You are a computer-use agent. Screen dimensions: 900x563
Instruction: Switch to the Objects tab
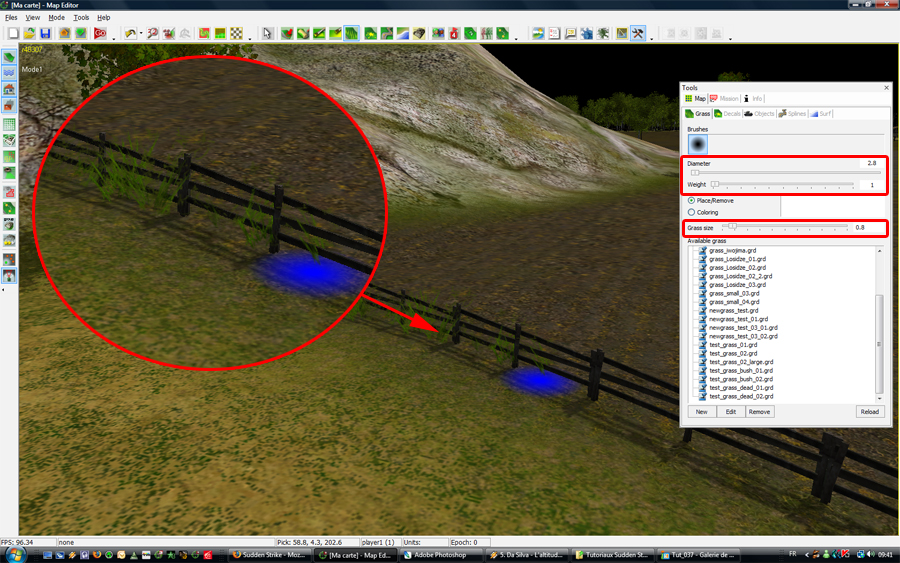[759, 114]
